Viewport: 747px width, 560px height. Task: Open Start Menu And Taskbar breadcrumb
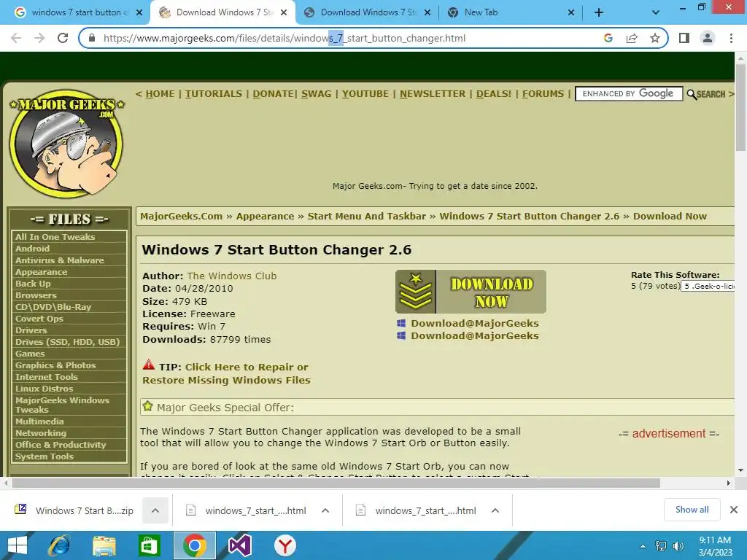(x=366, y=216)
